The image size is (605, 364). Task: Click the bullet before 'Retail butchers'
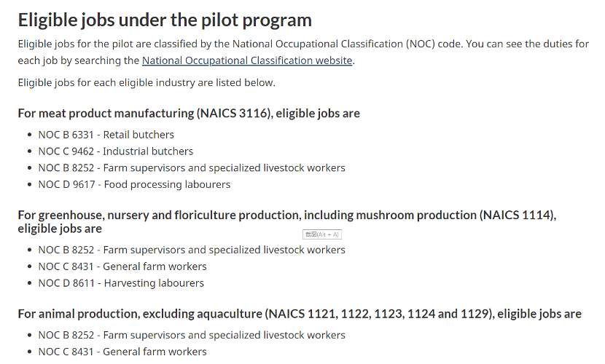(29, 135)
